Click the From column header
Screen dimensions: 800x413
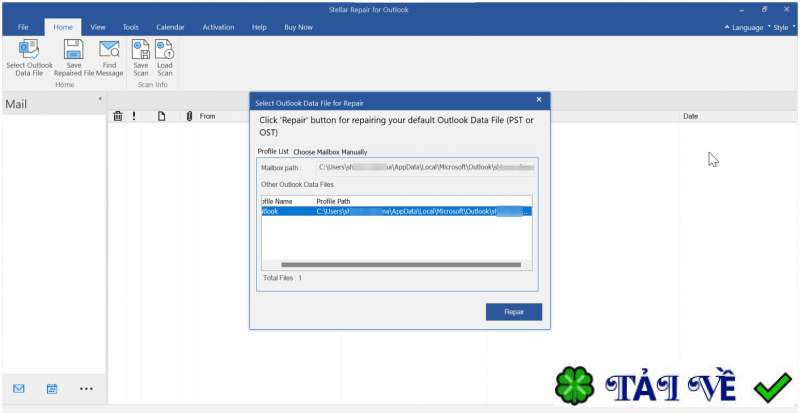tap(207, 116)
